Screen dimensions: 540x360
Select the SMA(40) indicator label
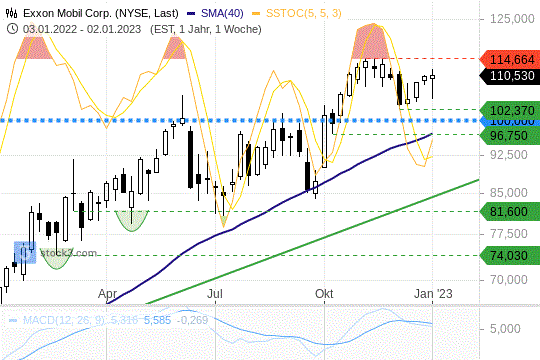coord(222,13)
